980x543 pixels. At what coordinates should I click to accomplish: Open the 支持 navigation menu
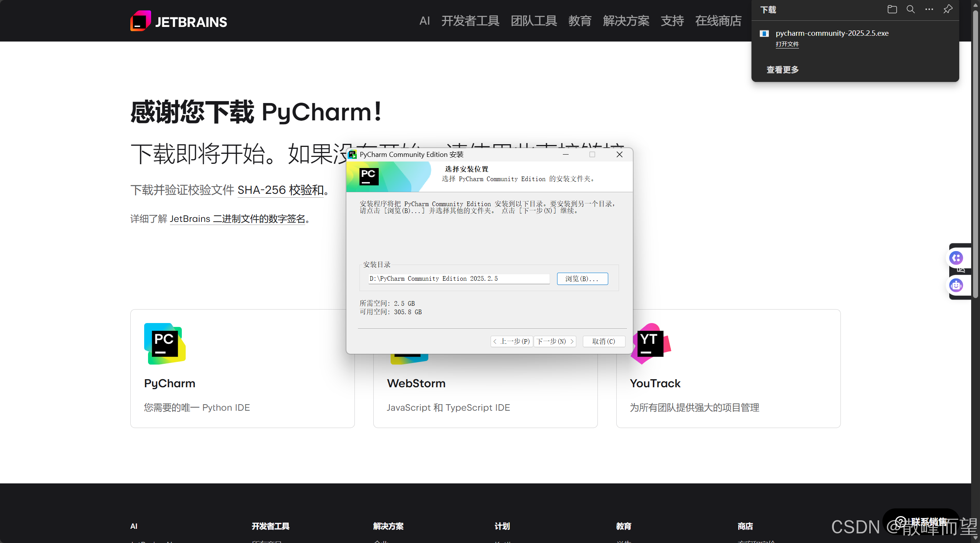click(672, 21)
